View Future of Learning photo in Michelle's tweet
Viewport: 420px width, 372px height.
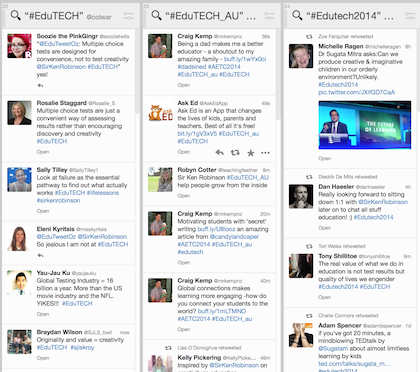(365, 125)
